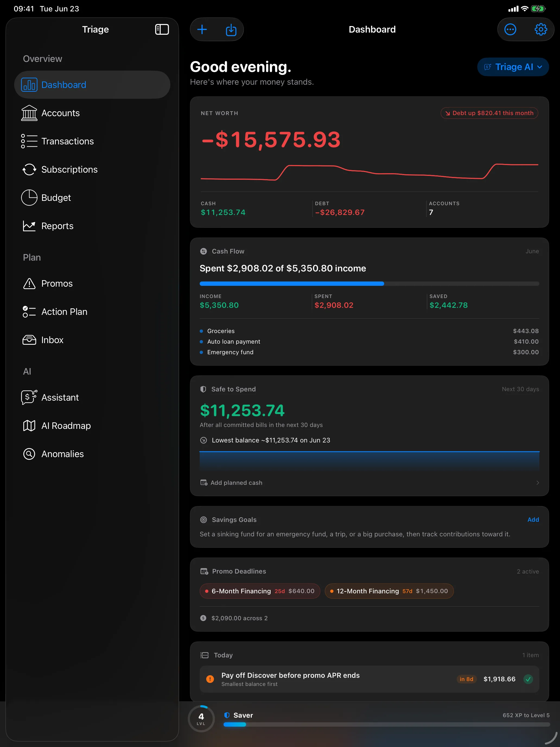Click the net worth amount -$15,575.93
This screenshot has height=747, width=560.
pos(271,140)
